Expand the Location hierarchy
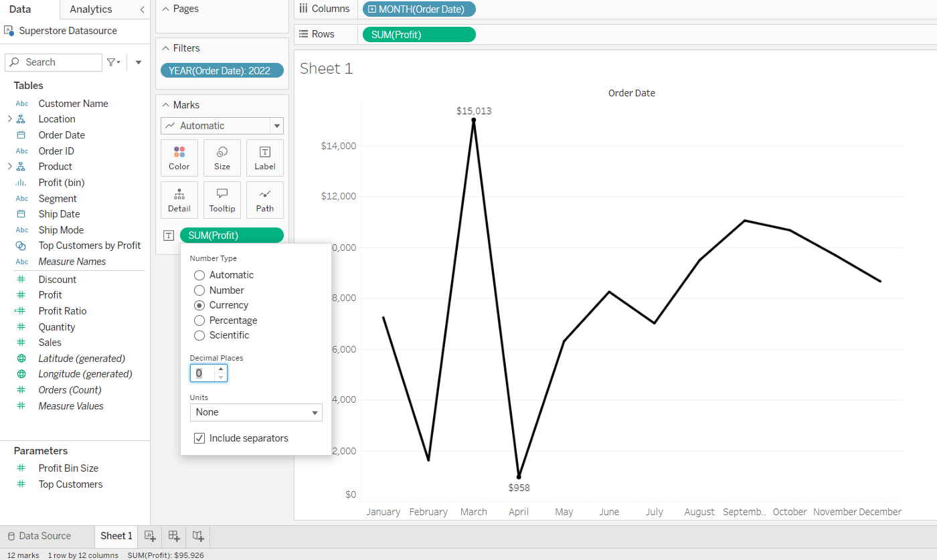The image size is (937, 560). pos(9,119)
